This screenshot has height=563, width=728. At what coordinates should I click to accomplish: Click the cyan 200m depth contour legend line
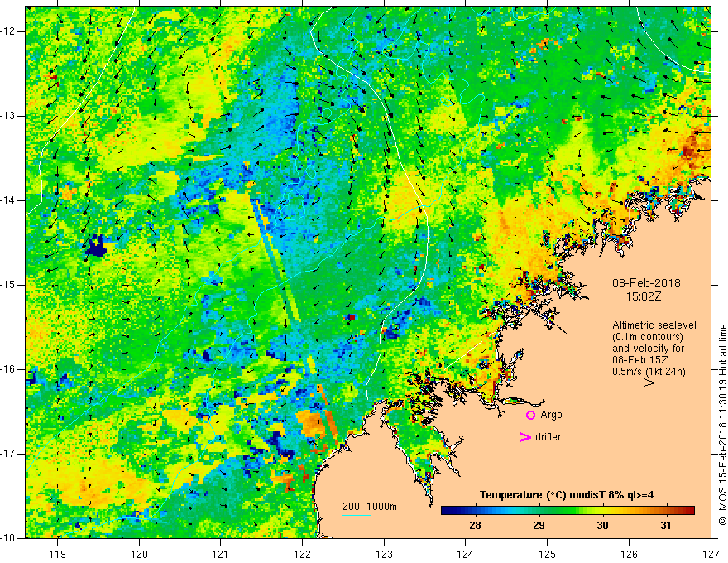click(x=357, y=515)
